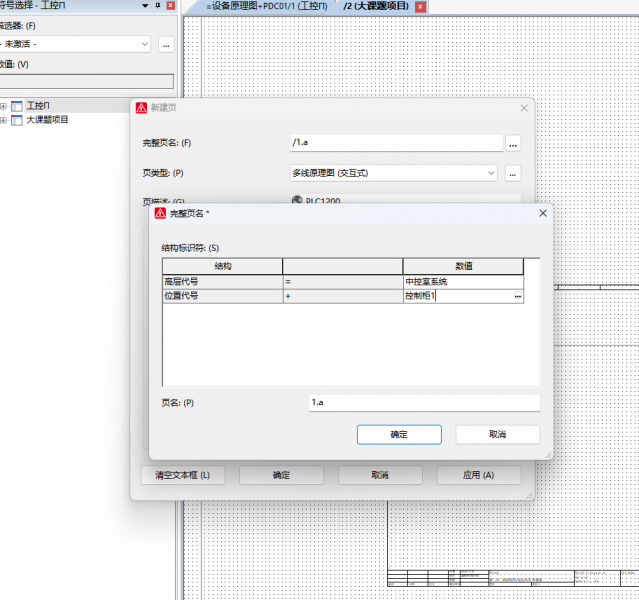This screenshot has width=639, height=600.
Task: Click 应用 (A) in 新建页 dialog
Action: 479,475
